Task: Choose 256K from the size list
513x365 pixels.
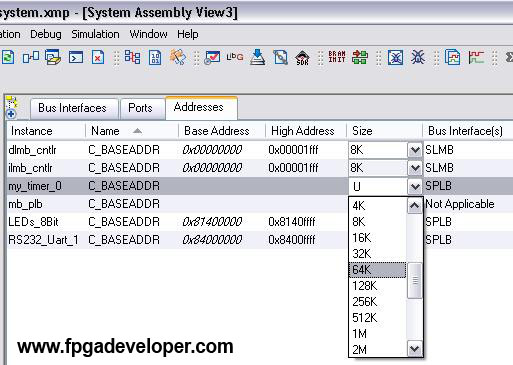Action: (378, 302)
